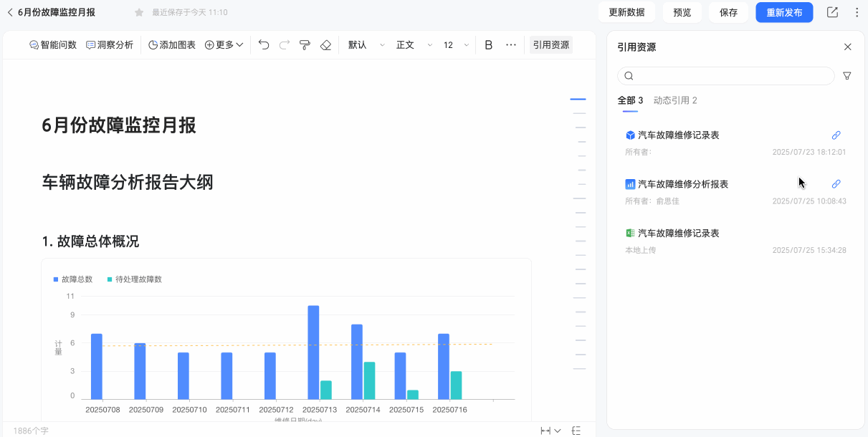Click the 故障总数 legend item
Viewport: 868px width, 437px height.
tap(72, 279)
